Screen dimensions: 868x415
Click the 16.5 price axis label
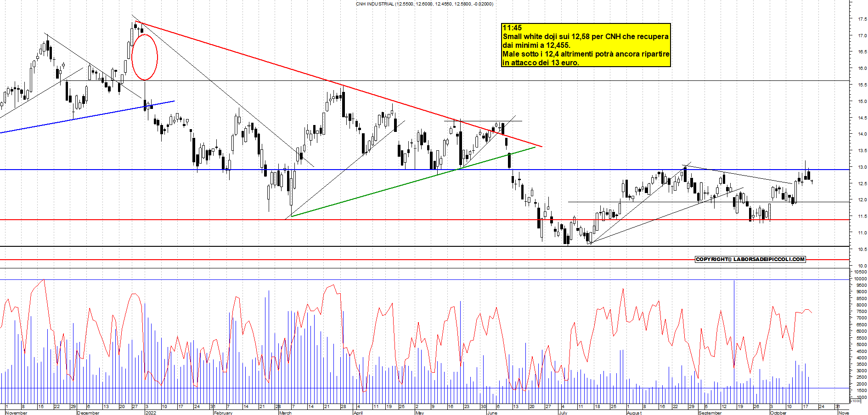(x=862, y=52)
